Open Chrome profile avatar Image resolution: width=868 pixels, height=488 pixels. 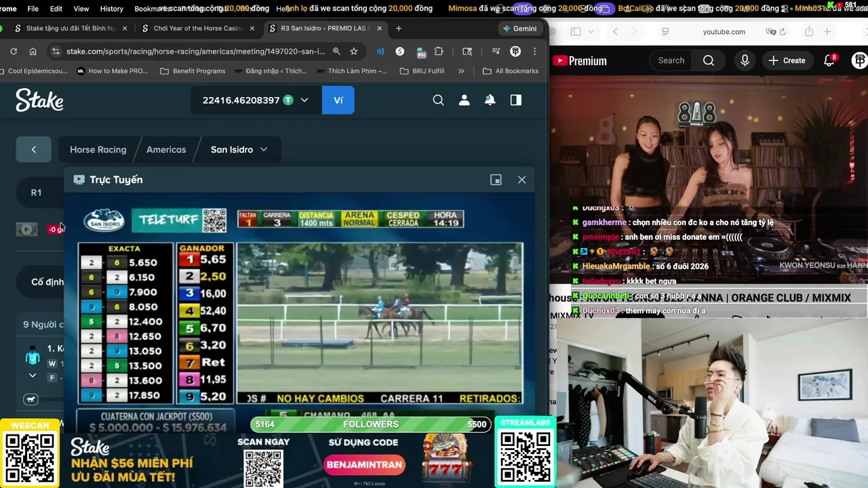[515, 51]
